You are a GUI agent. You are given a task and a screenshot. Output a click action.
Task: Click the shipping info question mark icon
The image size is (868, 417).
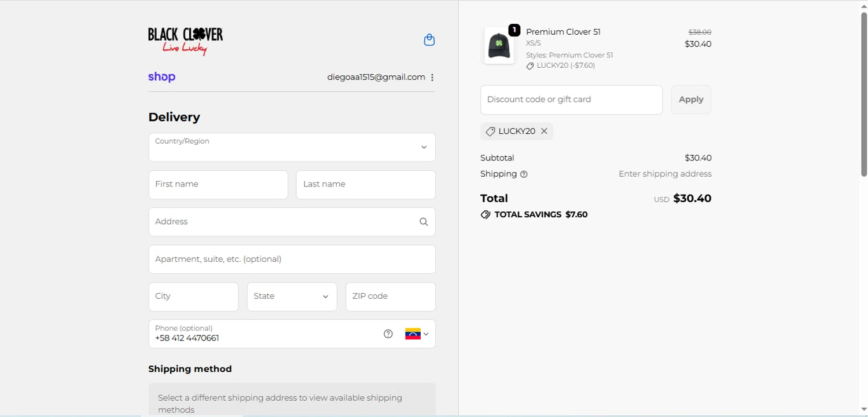[x=524, y=174]
